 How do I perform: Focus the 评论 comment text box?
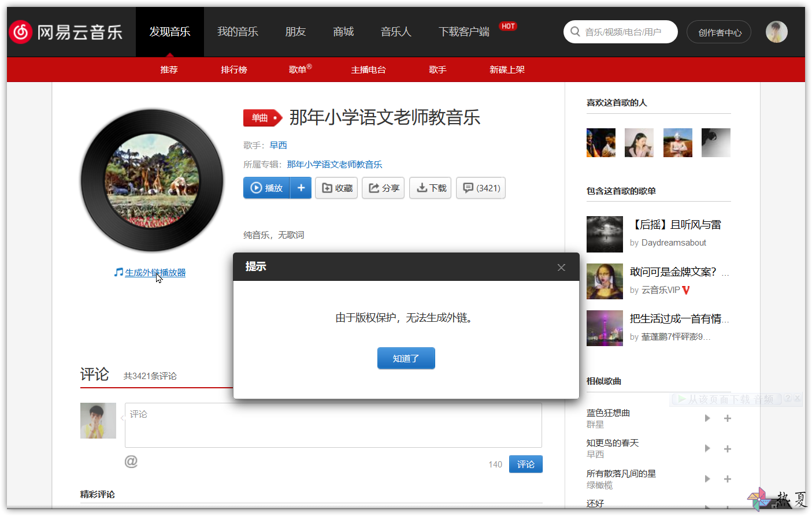click(x=333, y=425)
